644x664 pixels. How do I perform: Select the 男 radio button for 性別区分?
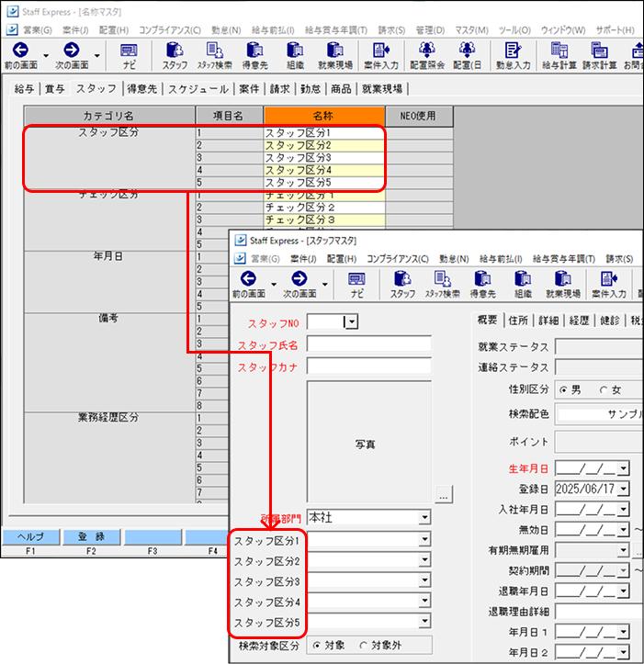pos(563,389)
